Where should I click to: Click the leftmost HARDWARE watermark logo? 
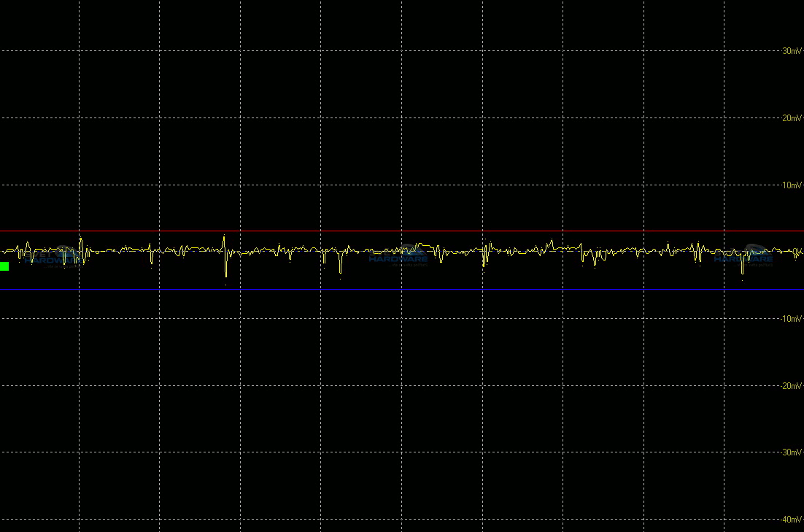[x=53, y=256]
